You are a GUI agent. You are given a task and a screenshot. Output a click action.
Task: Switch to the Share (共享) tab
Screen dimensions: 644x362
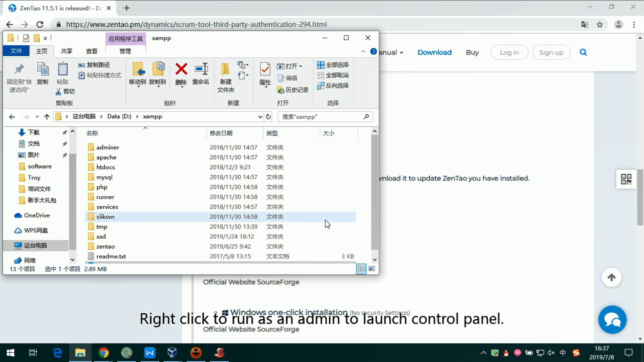(66, 51)
